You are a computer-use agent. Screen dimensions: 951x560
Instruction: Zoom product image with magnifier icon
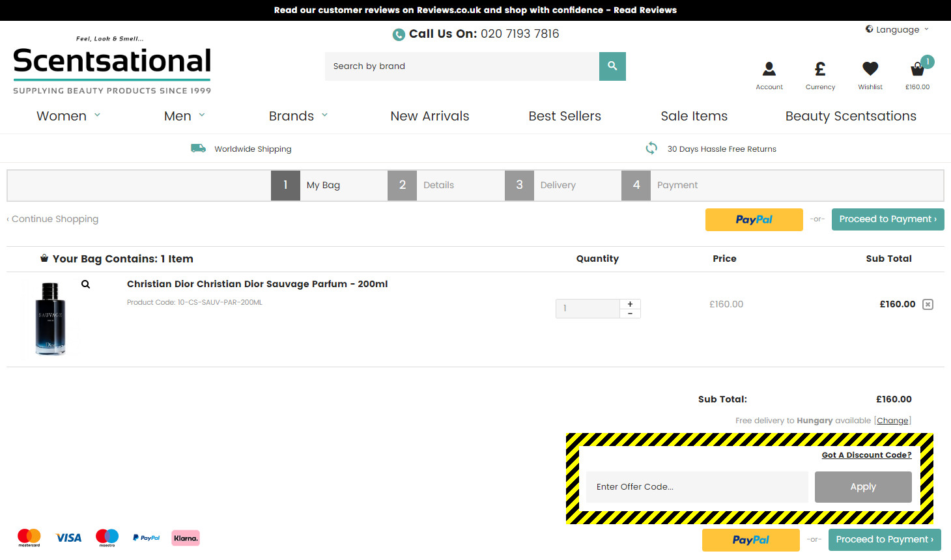[x=85, y=285]
